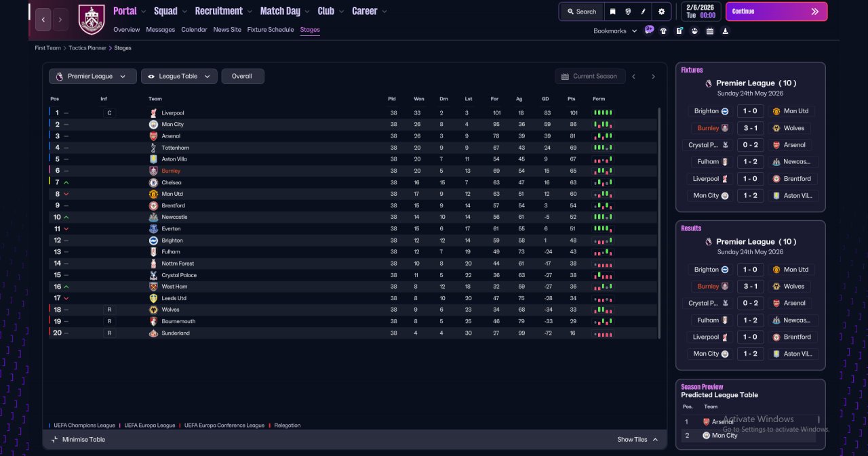868x456 pixels.
Task: Click the Man City crest in league table
Action: 153,125
